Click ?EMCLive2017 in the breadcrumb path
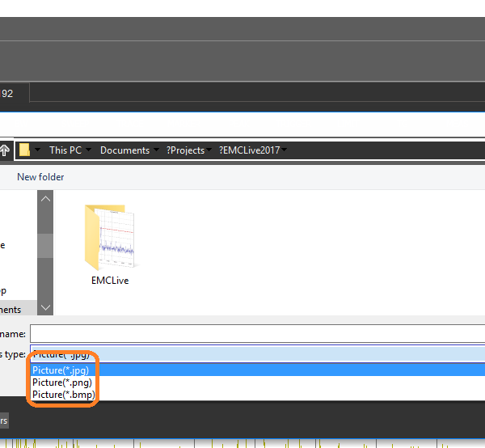This screenshot has width=485, height=448. click(x=249, y=150)
